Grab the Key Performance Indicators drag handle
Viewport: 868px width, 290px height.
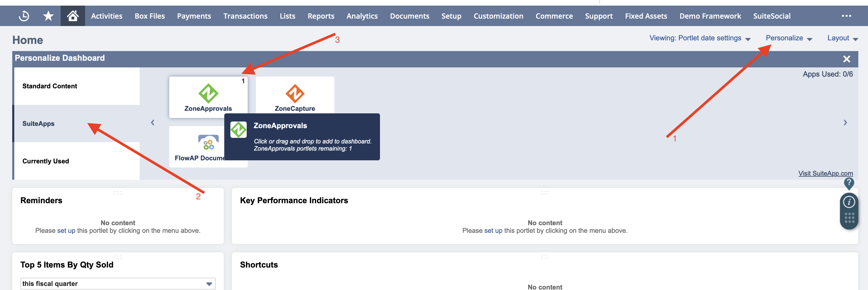[x=545, y=193]
